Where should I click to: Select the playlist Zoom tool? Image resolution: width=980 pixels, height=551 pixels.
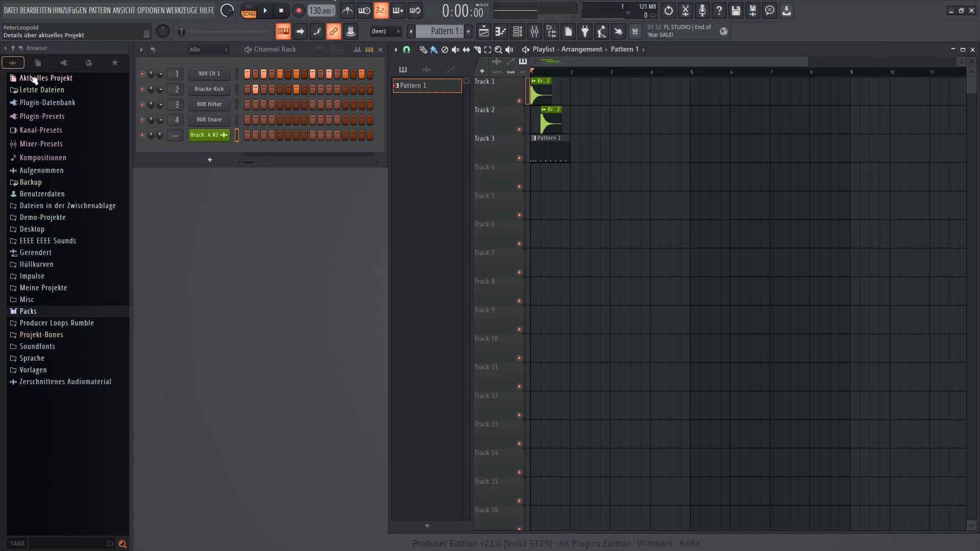point(498,49)
